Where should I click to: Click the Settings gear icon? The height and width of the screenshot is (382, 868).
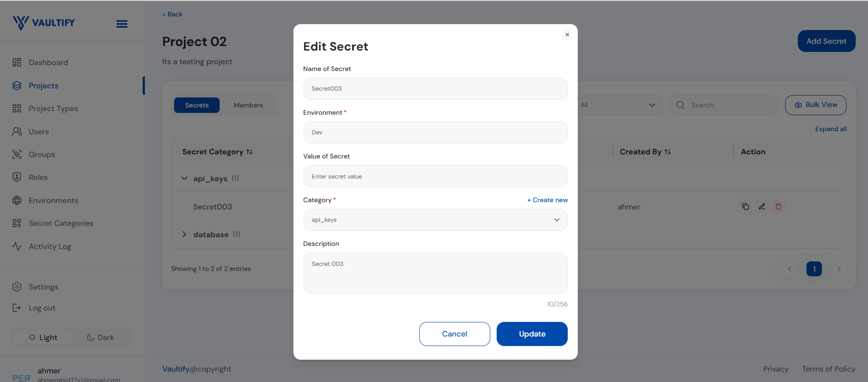click(x=17, y=287)
